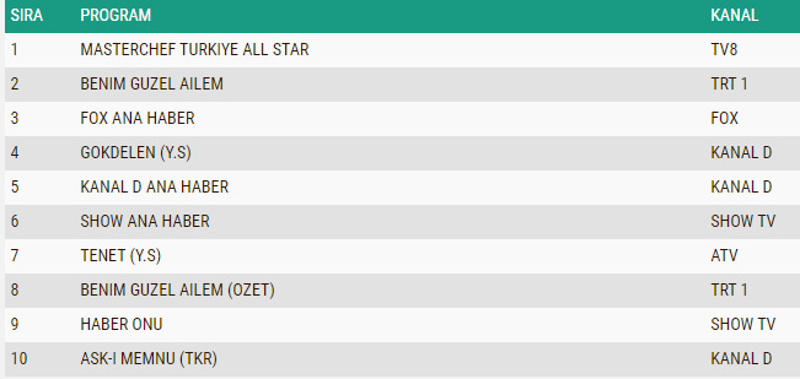Click TV8 channel in row 1
The height and width of the screenshot is (379, 800).
click(x=724, y=49)
